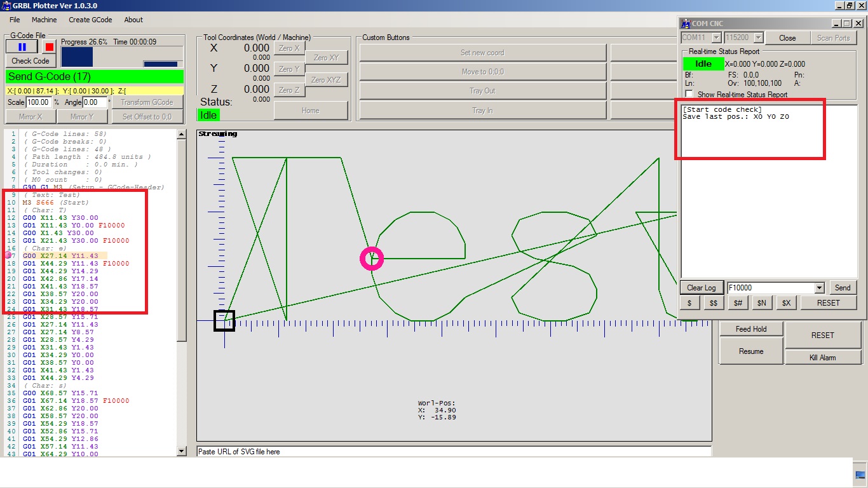The width and height of the screenshot is (868, 488).
Task: Open the 115200 baud rate dropdown
Action: [x=758, y=38]
